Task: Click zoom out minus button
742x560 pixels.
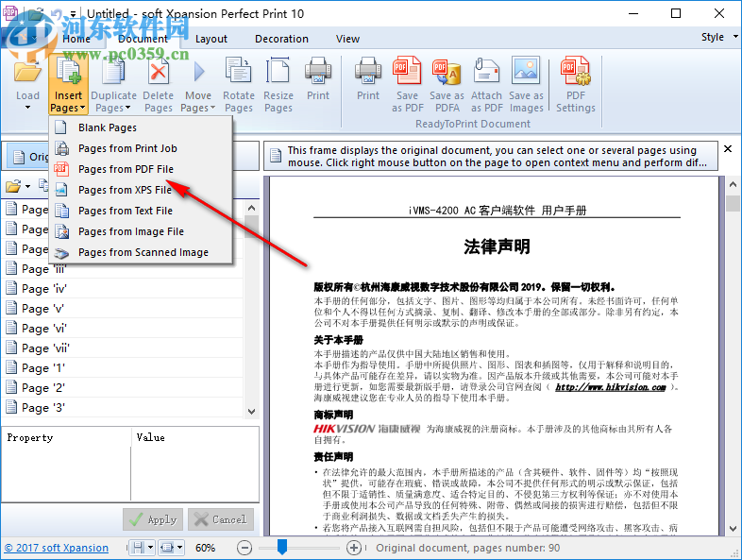Action: (245, 548)
